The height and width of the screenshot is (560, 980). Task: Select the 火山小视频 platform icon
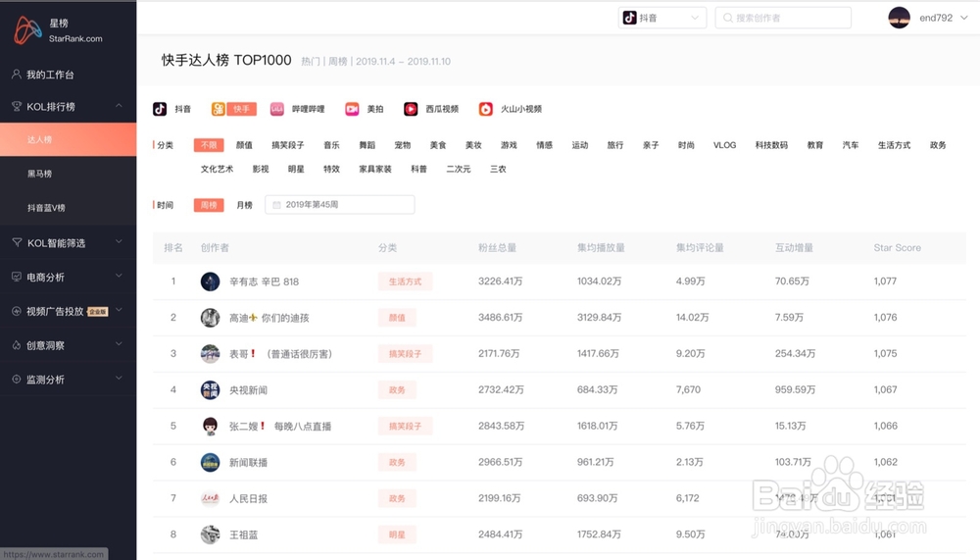tap(486, 109)
